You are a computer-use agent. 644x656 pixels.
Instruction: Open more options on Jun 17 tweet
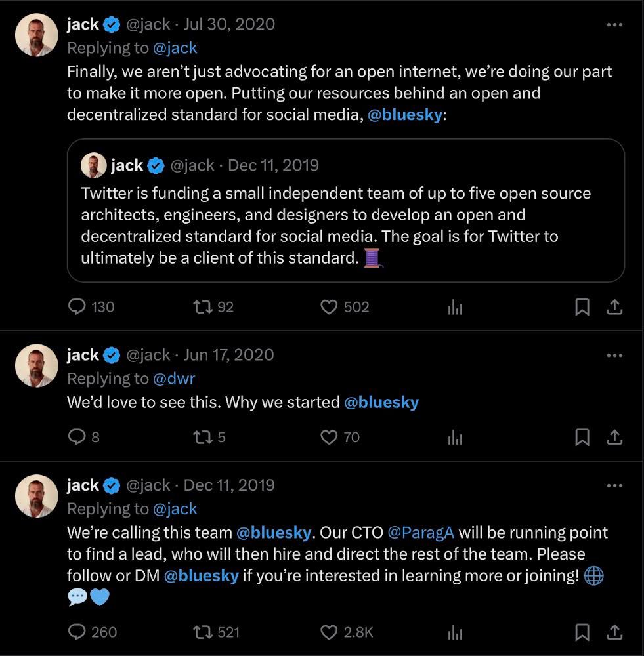(x=614, y=355)
